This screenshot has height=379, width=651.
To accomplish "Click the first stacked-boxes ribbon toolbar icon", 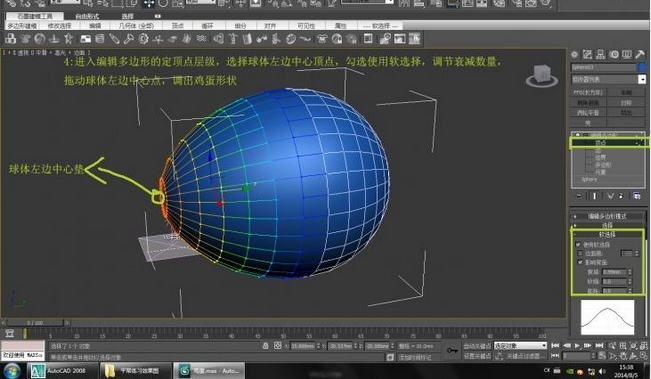I will [10, 39].
